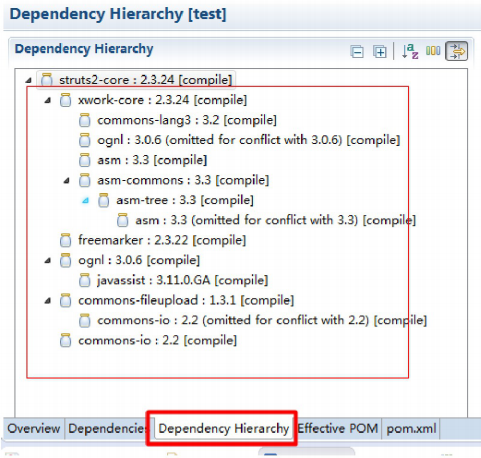Image resolution: width=481 pixels, height=458 pixels.
Task: Select asm-tree : 3.3 [compile] row
Action: [175, 200]
